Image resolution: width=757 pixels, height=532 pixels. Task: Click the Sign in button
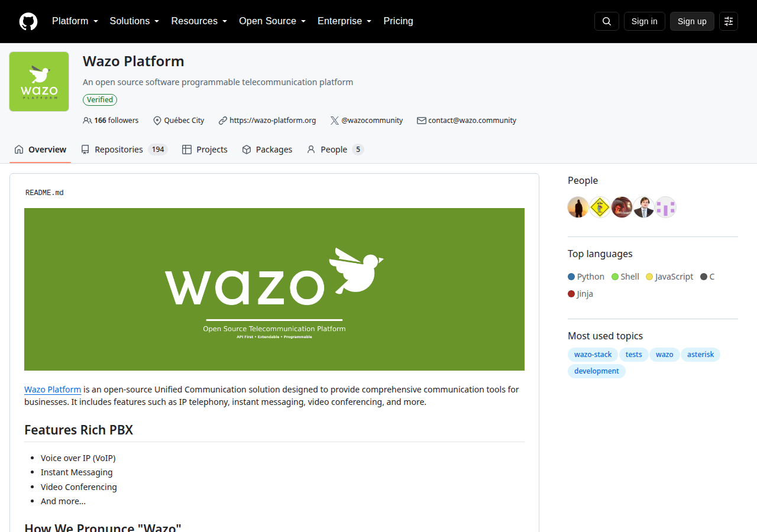point(644,21)
